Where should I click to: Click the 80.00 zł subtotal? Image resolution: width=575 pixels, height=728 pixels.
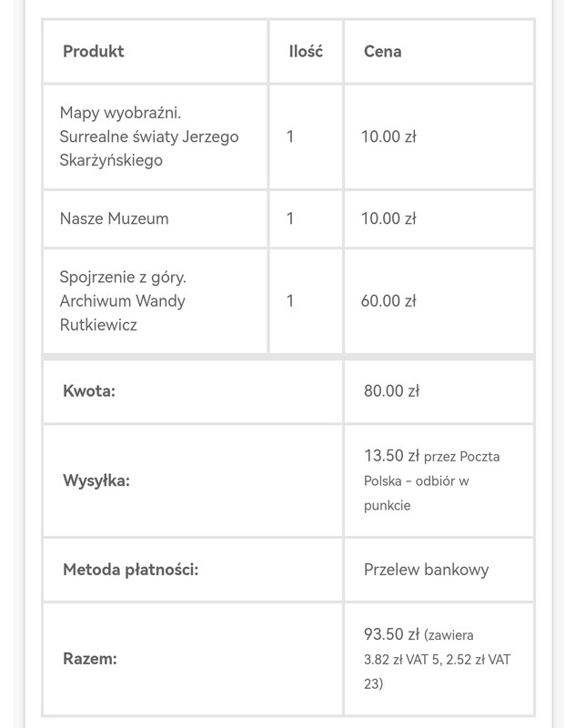click(391, 391)
